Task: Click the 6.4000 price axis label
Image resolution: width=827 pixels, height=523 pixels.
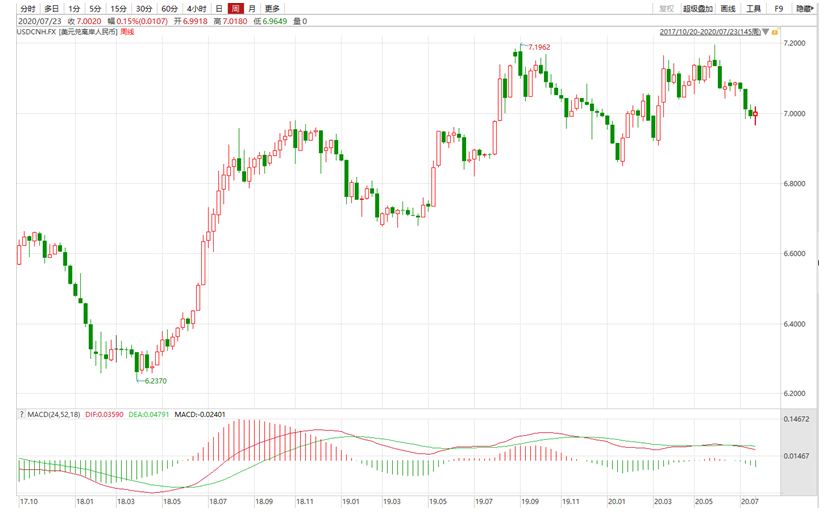Action: (x=794, y=324)
